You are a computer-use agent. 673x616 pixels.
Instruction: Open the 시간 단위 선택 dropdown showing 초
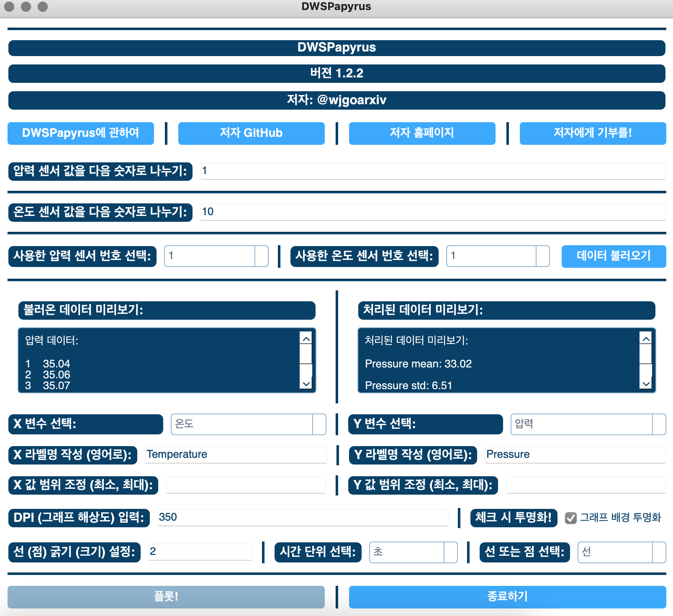pos(414,552)
